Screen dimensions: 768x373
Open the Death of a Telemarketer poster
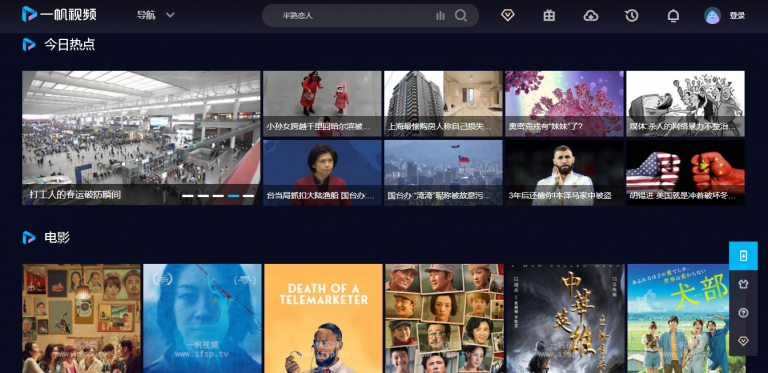point(323,319)
